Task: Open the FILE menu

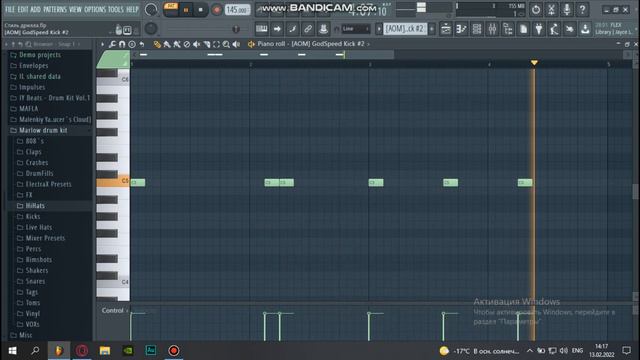Action: pyautogui.click(x=10, y=9)
